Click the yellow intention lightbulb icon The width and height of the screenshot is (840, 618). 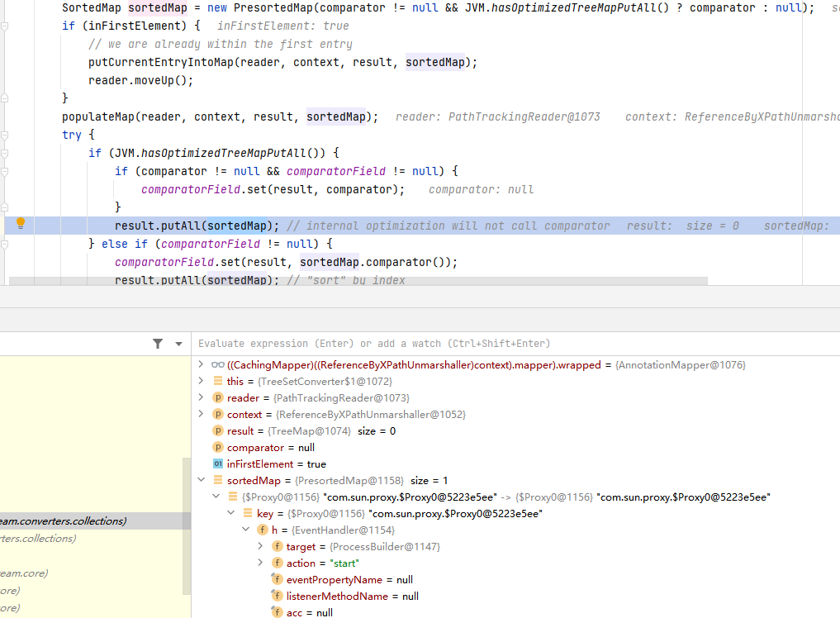(21, 224)
